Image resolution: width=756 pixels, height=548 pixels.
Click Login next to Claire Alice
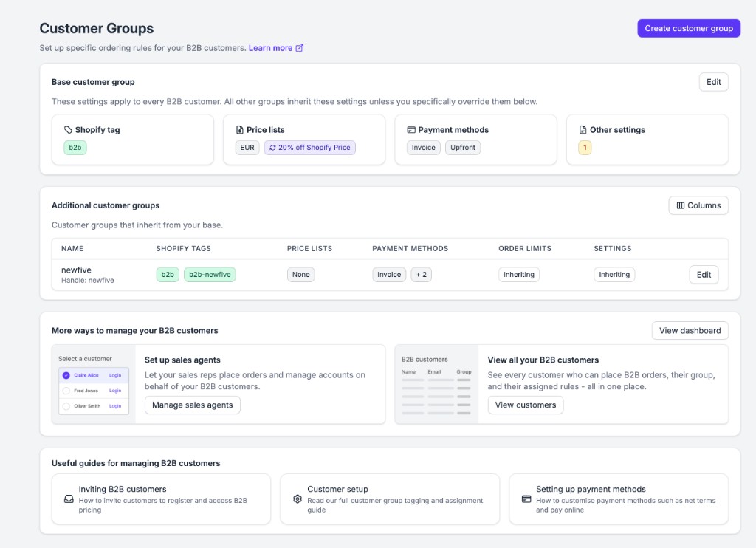[114, 375]
